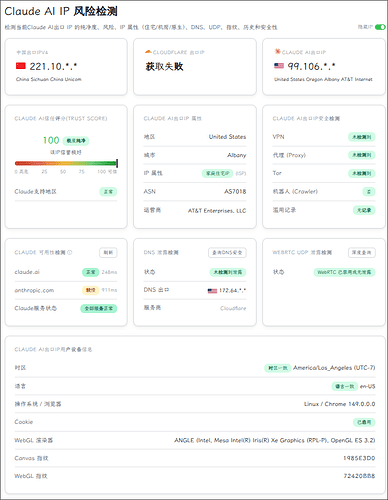Click the US flag beside DNS 172.64

(x=212, y=291)
